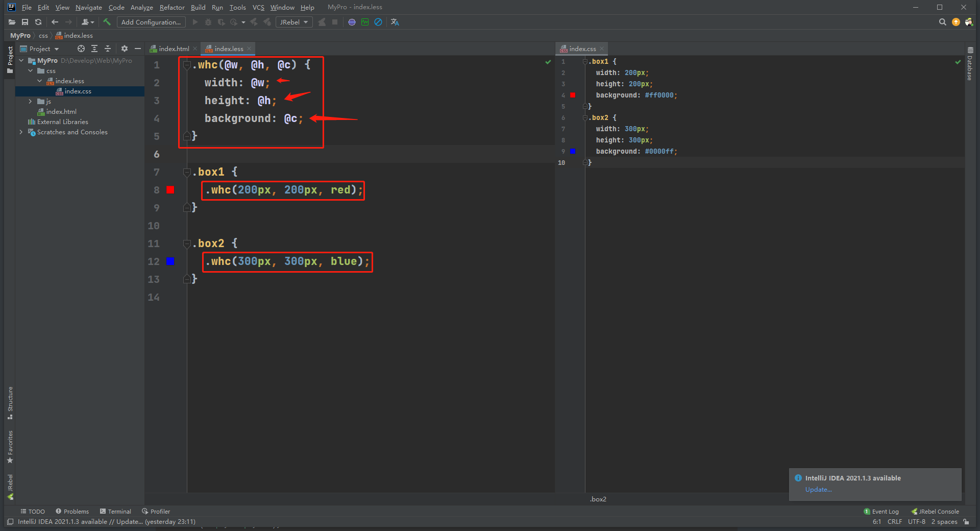This screenshot has width=980, height=531.
Task: Click the Debug bug icon
Action: [208, 22]
